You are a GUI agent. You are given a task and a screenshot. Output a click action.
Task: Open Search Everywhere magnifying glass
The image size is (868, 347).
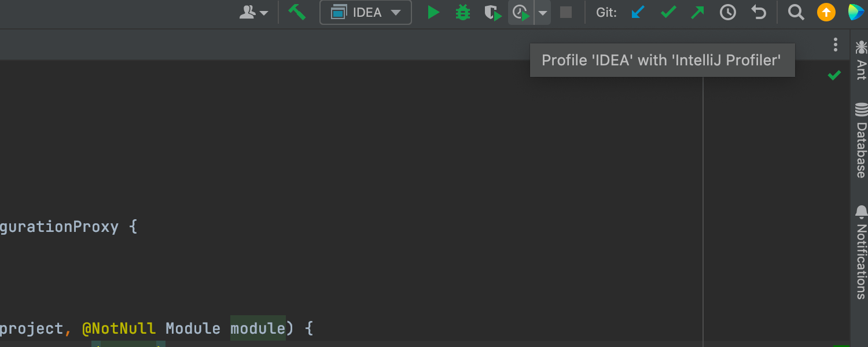[796, 12]
